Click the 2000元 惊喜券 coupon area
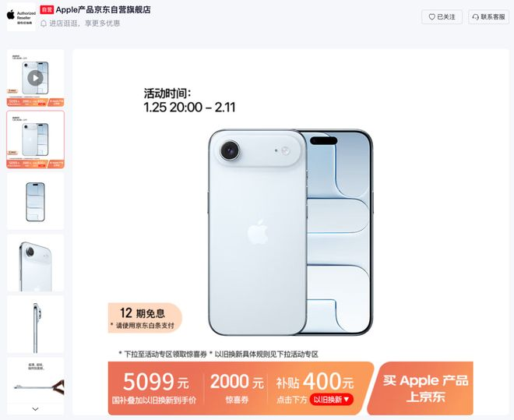This screenshot has height=420, width=514. point(237,388)
